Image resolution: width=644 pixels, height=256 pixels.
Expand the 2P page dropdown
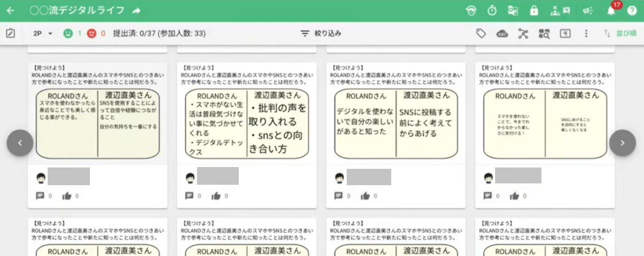coord(43,34)
